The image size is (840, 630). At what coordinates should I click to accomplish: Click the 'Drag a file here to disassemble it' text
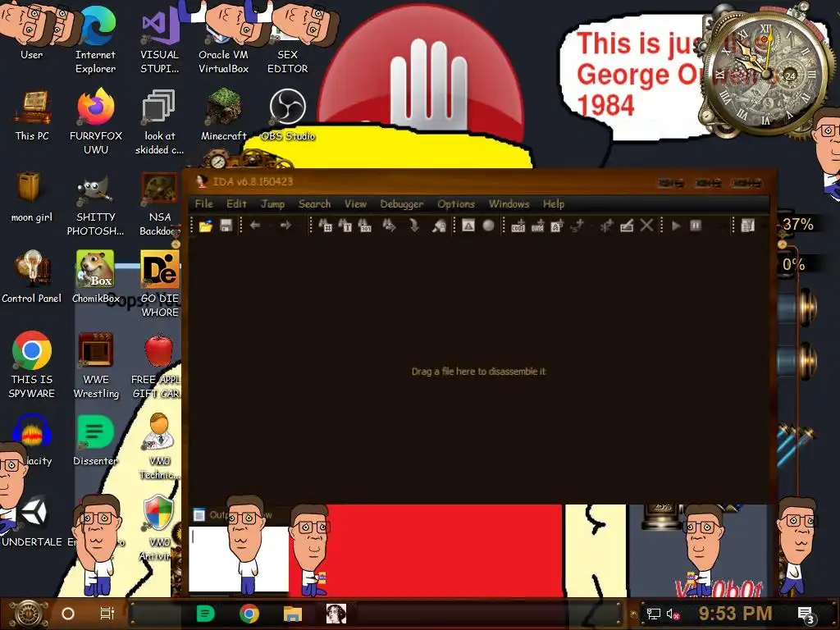478,372
